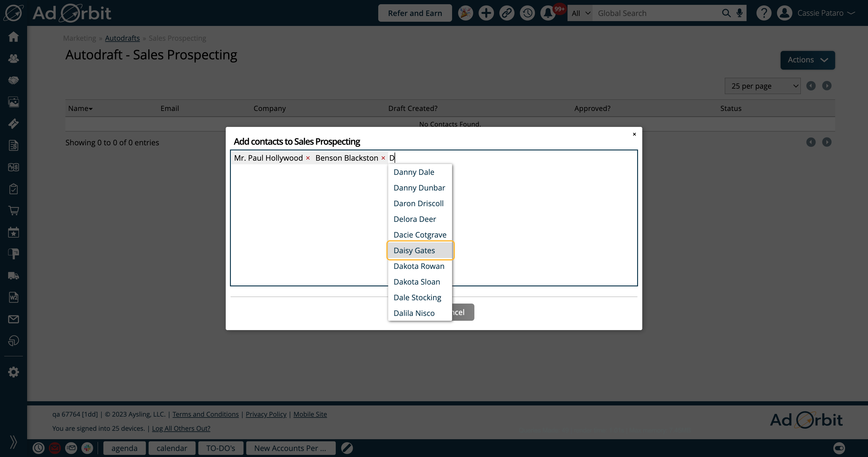Open the recent history clock icon
This screenshot has height=457, width=868.
click(x=527, y=13)
